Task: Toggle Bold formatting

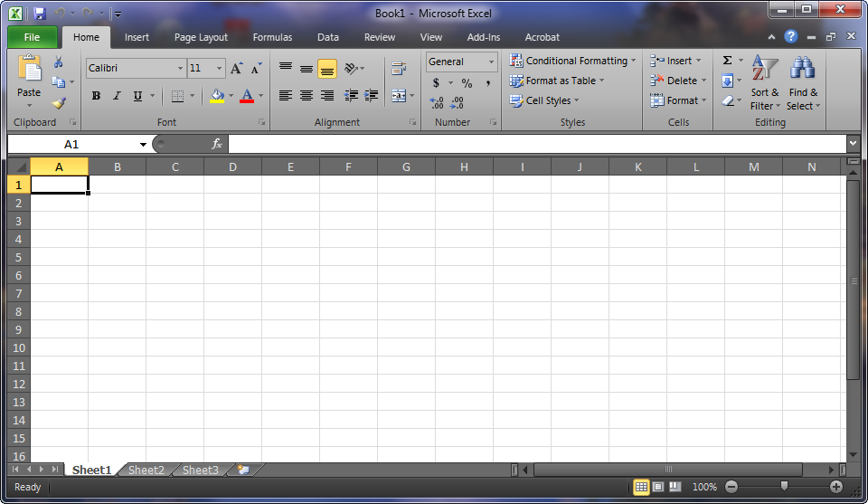Action: (x=96, y=96)
